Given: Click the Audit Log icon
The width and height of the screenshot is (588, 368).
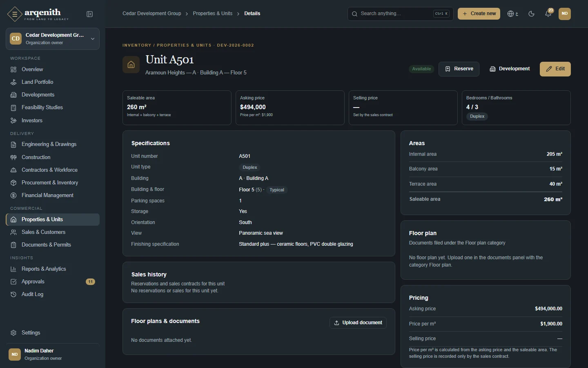Looking at the screenshot, I should pyautogui.click(x=13, y=294).
